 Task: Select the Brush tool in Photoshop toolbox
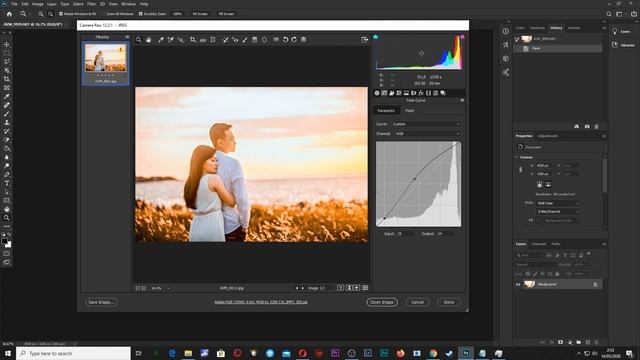click(7, 113)
